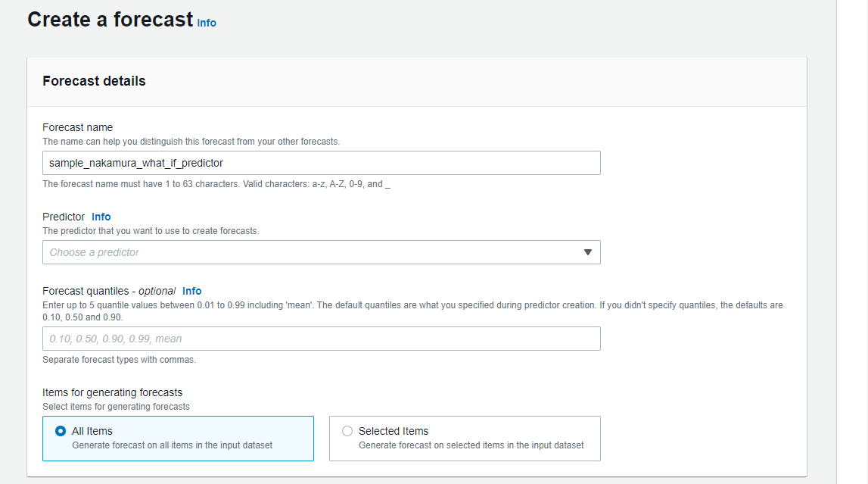Image resolution: width=868 pixels, height=484 pixels.
Task: Click 'Generate forecast on selected items' description
Action: pos(471,445)
